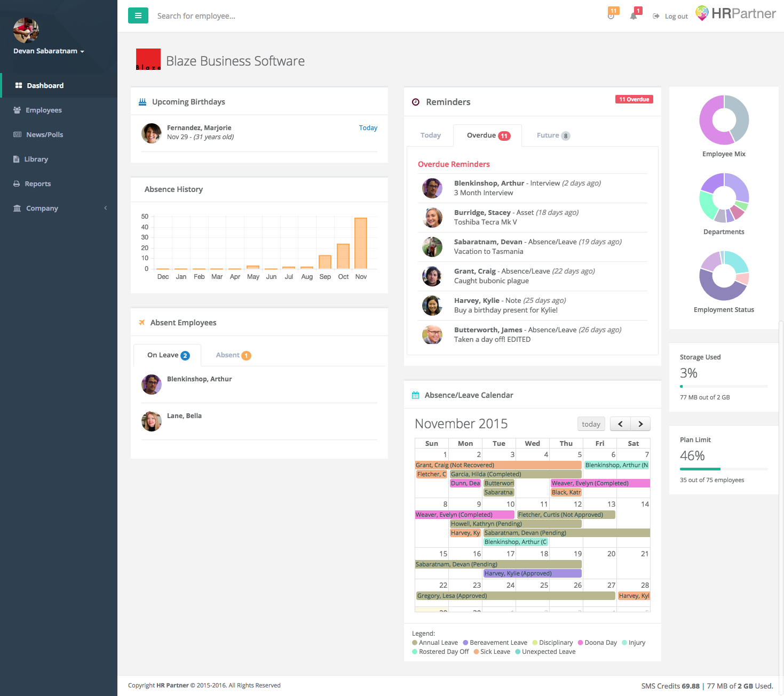This screenshot has height=696, width=784.
Task: Click the Employees people icon in sidebar
Action: pos(17,110)
